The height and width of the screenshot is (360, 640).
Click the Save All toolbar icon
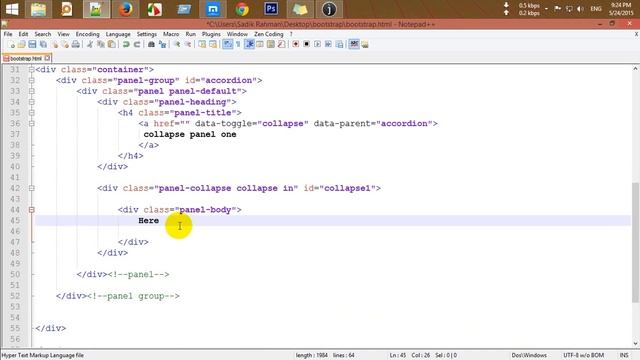[43, 44]
